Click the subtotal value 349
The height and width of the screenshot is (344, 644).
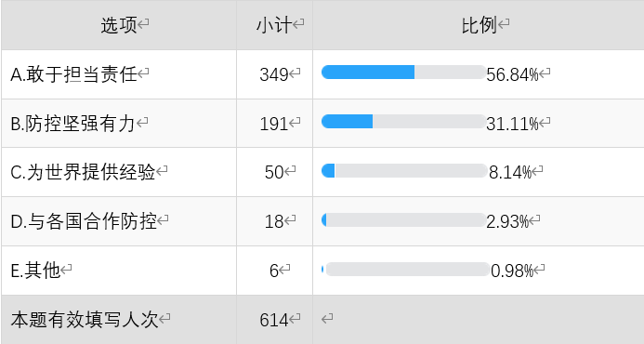pyautogui.click(x=274, y=74)
